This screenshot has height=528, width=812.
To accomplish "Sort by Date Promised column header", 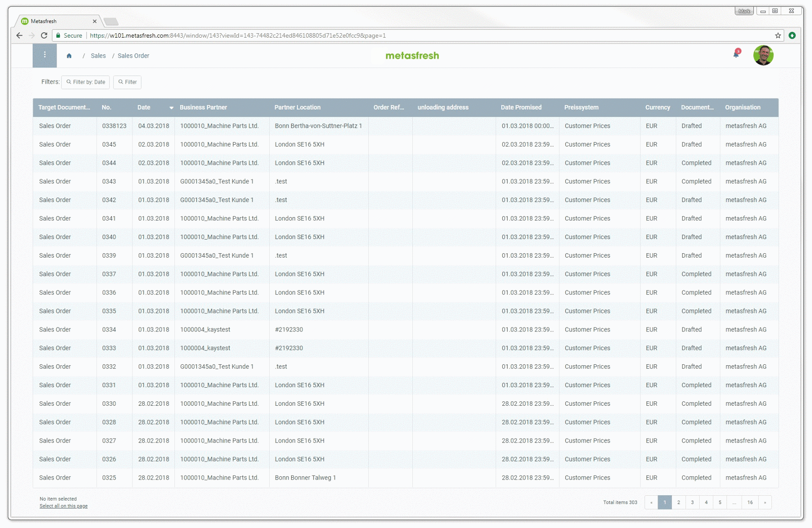I will 527,108.
